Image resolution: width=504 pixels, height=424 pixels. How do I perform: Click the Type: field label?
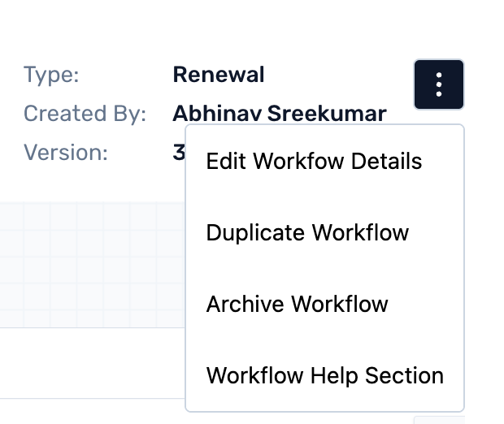click(51, 76)
